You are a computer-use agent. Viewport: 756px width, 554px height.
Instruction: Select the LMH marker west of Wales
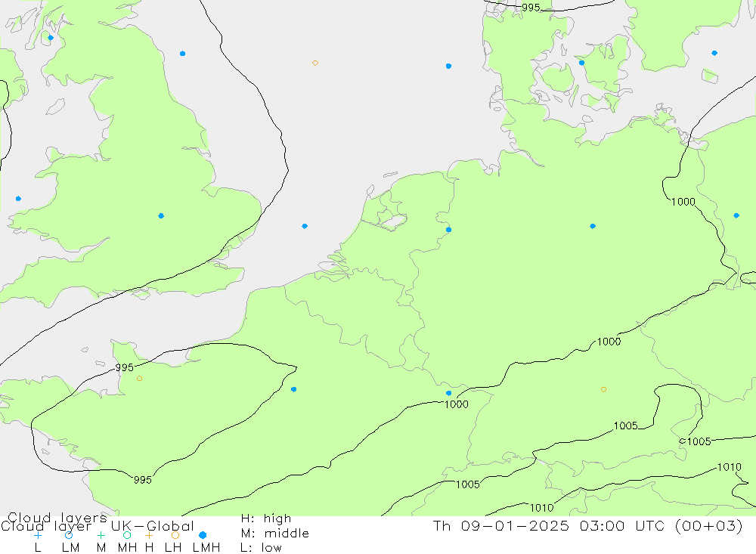tap(18, 199)
